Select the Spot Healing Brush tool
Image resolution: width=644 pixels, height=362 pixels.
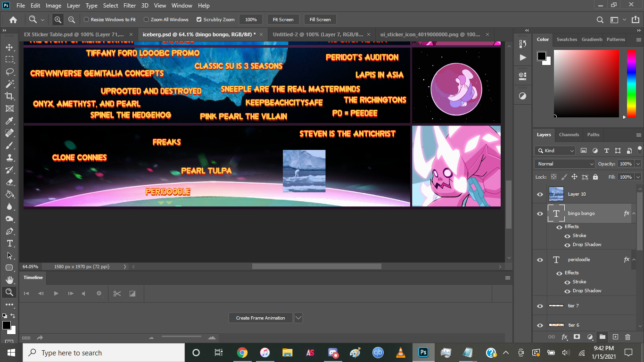click(9, 133)
